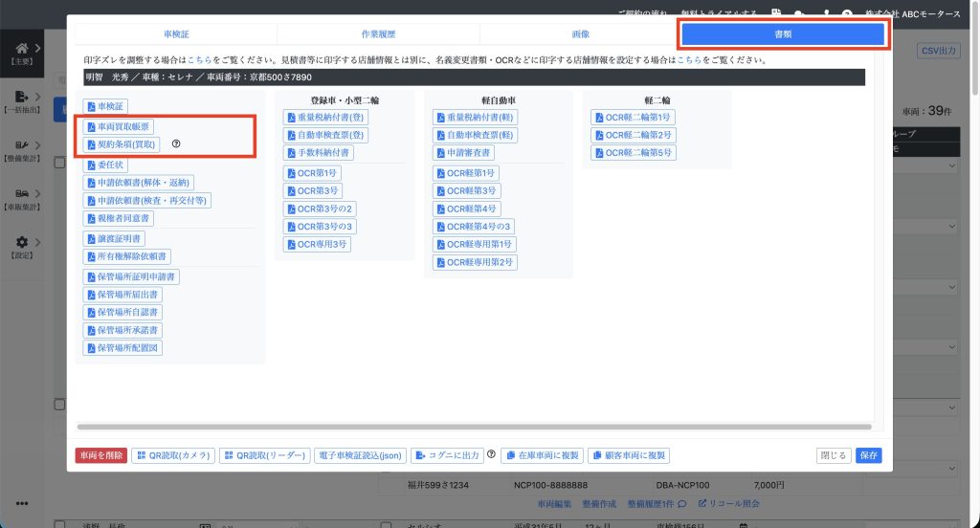Viewport: 980px width, 528px height.
Task: Switch to the 画像 tab
Action: pos(580,33)
